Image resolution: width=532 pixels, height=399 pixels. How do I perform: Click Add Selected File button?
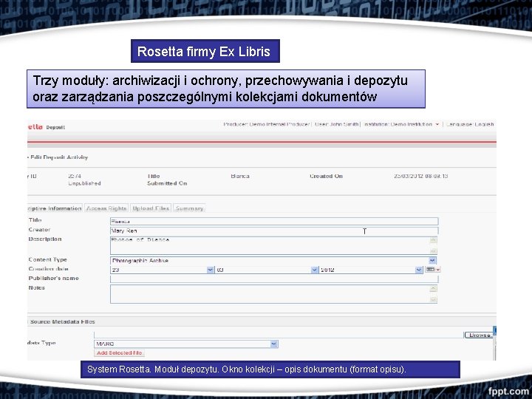point(119,353)
